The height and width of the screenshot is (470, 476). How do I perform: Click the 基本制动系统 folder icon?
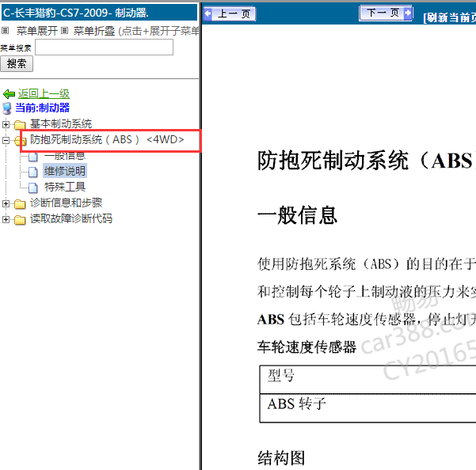pos(20,124)
